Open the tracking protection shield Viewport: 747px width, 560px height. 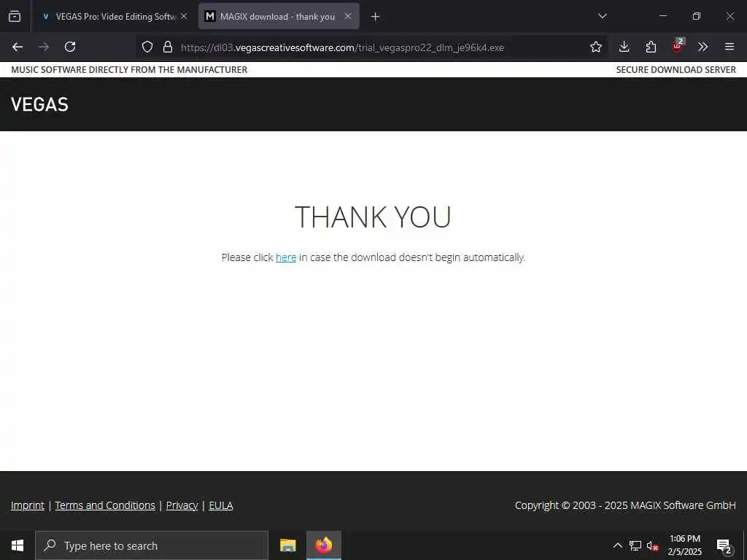tap(147, 47)
